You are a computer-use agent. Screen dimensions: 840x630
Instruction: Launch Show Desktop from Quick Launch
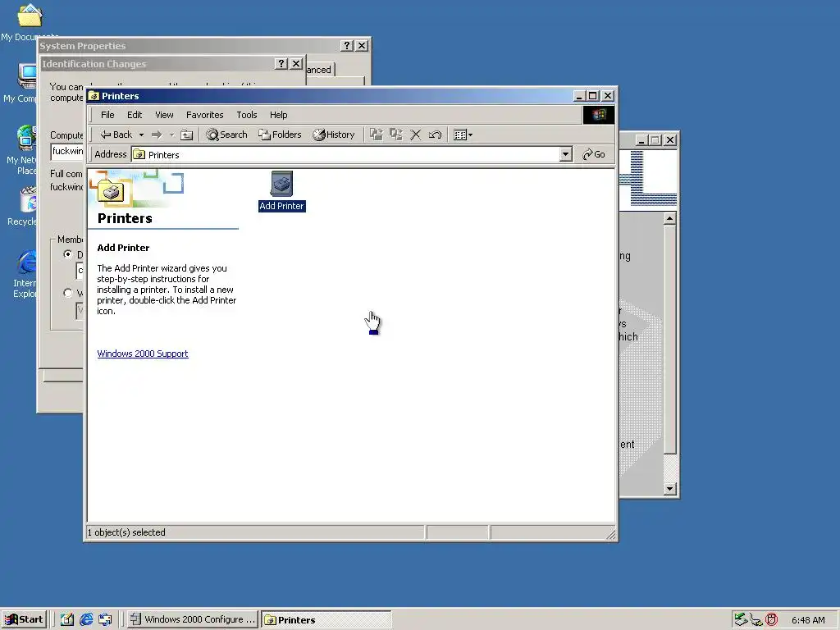(x=67, y=620)
